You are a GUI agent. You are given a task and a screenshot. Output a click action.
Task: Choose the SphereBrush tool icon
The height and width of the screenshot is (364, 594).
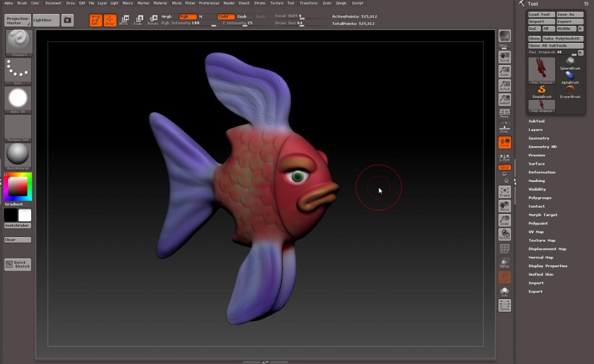[x=570, y=62]
